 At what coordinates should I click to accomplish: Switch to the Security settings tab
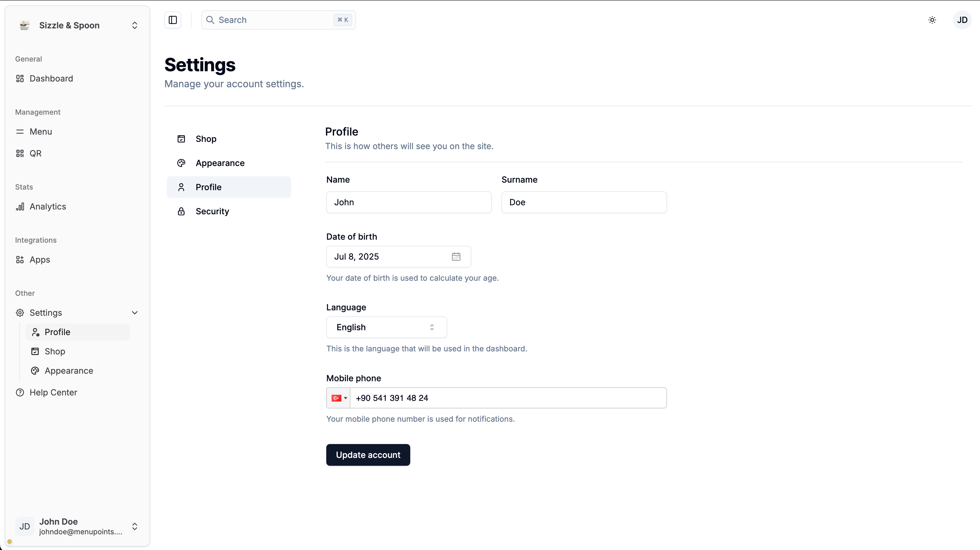(212, 211)
